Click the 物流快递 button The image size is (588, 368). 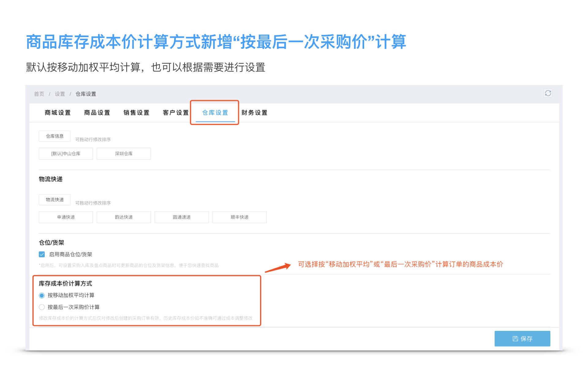tap(55, 200)
